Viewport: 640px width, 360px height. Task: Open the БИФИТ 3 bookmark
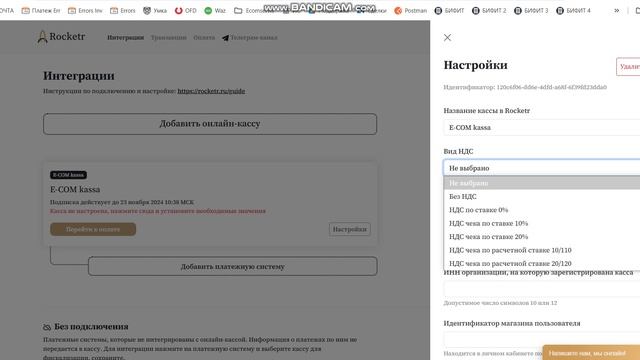(x=531, y=11)
